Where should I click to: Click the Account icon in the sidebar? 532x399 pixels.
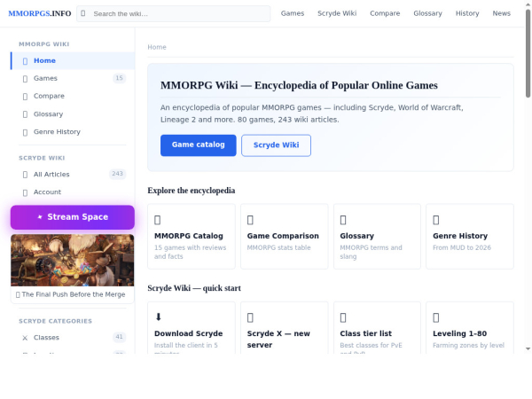point(25,192)
